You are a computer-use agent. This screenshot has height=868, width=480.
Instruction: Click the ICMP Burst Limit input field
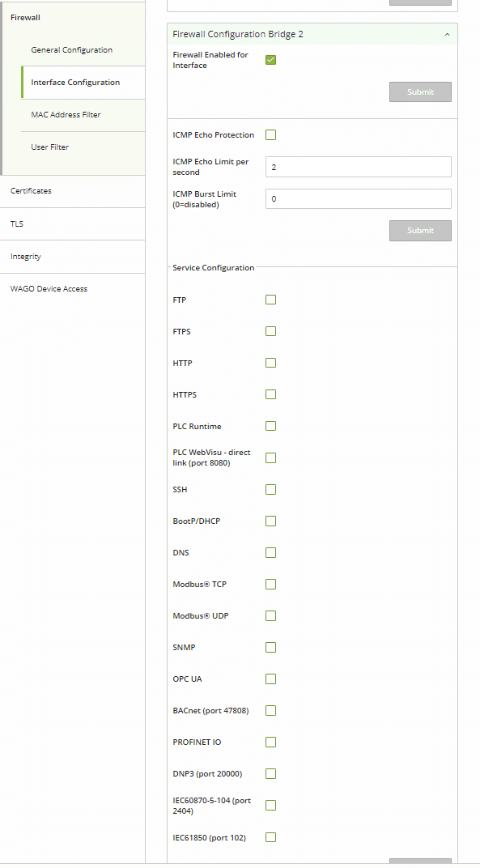(359, 198)
